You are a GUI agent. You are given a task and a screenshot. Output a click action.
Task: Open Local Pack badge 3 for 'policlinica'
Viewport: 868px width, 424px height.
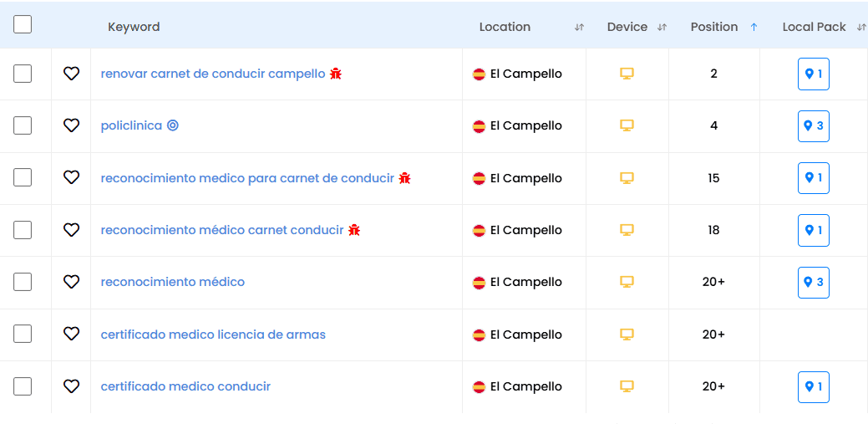[x=814, y=126]
